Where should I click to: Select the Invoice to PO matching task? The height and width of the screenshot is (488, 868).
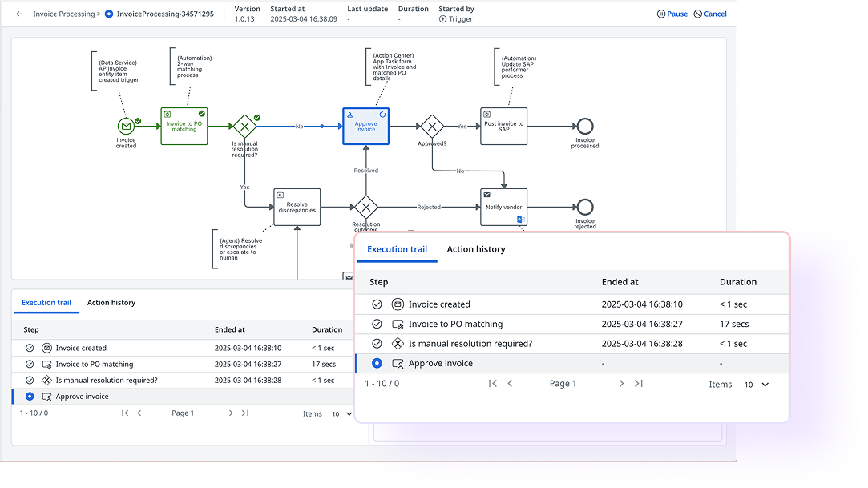(x=184, y=126)
